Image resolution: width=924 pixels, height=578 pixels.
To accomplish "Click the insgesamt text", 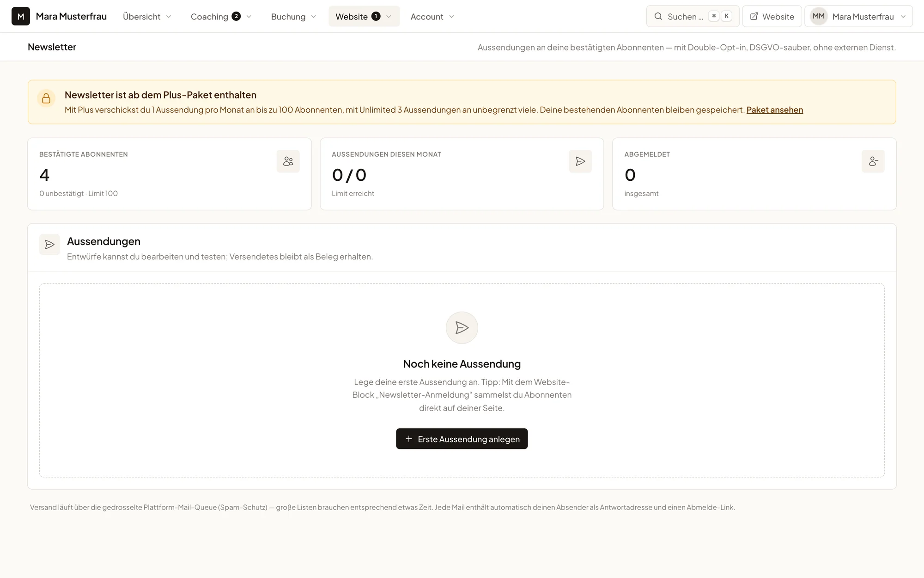I will click(641, 193).
